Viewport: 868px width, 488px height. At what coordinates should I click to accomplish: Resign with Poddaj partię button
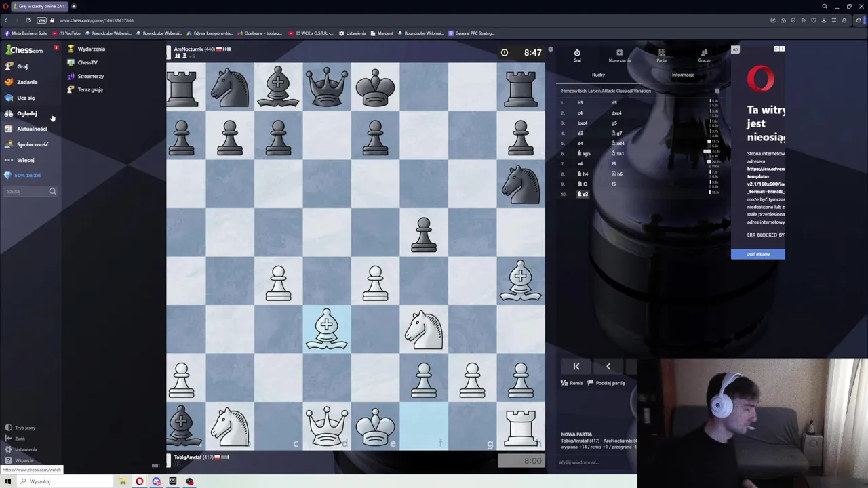point(606,383)
